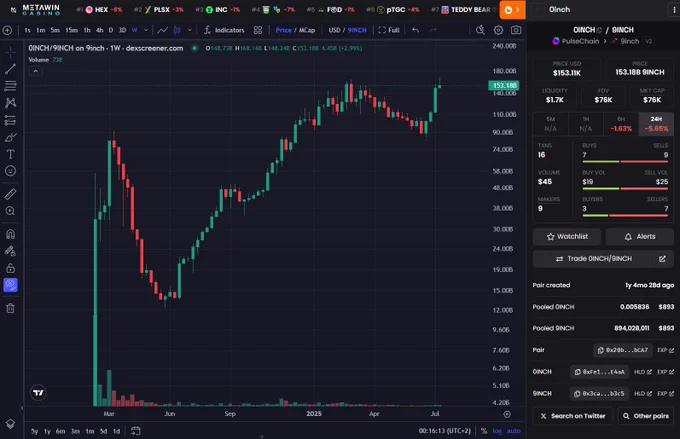
Task: Open the timezone selector 00:16:13 (UTC+2)
Action: [445, 431]
